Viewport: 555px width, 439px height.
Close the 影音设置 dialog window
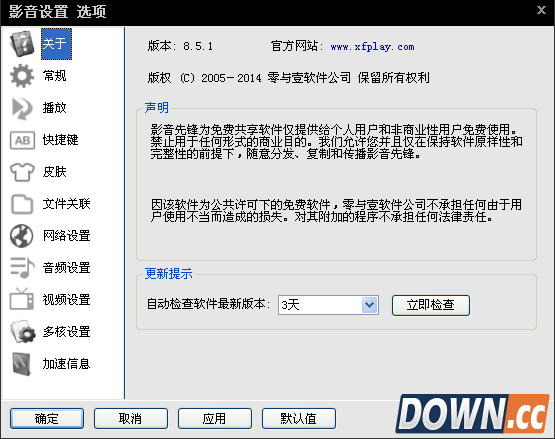coord(541,10)
